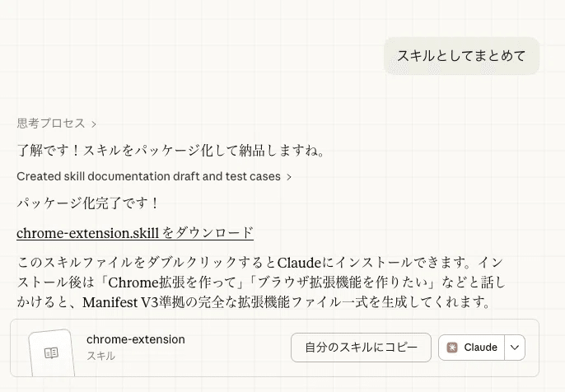Image resolution: width=565 pixels, height=392 pixels.
Task: Click the スキル subtitle under chrome-extension
Action: coord(100,356)
